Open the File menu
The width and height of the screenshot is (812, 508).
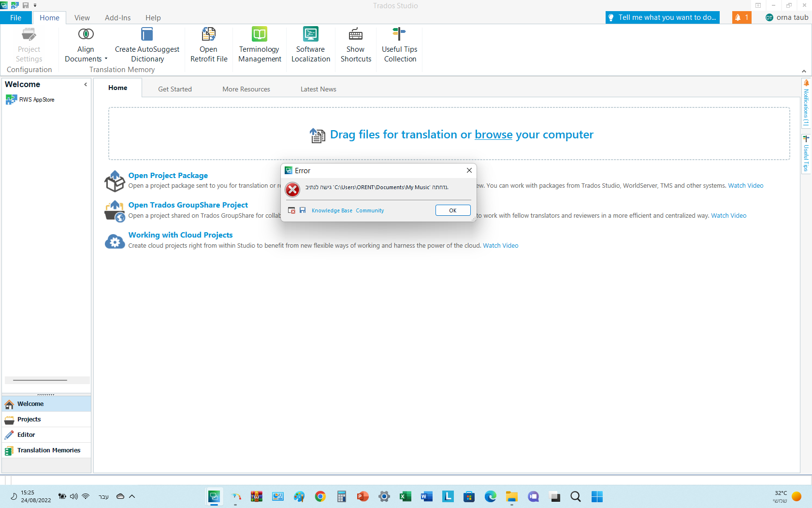pyautogui.click(x=16, y=17)
